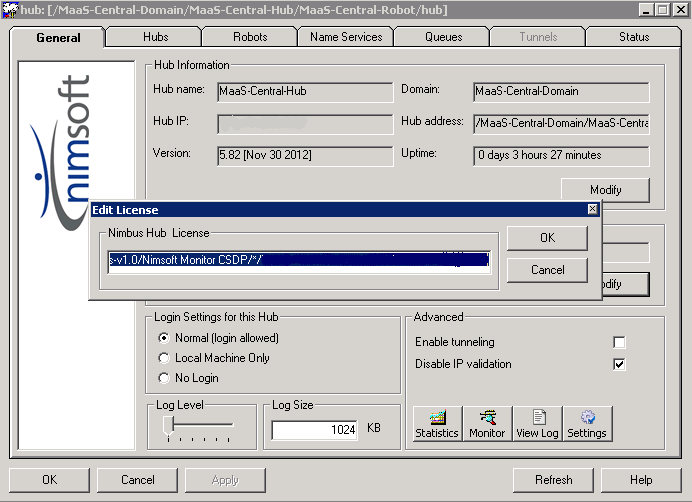
Task: Adjust the Log Level slider handle
Action: pyautogui.click(x=168, y=427)
